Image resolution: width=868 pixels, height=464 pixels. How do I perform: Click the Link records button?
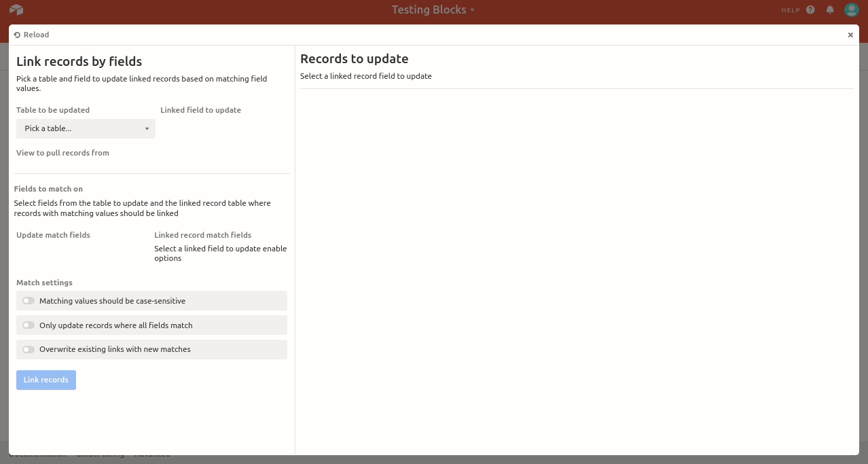(x=46, y=380)
